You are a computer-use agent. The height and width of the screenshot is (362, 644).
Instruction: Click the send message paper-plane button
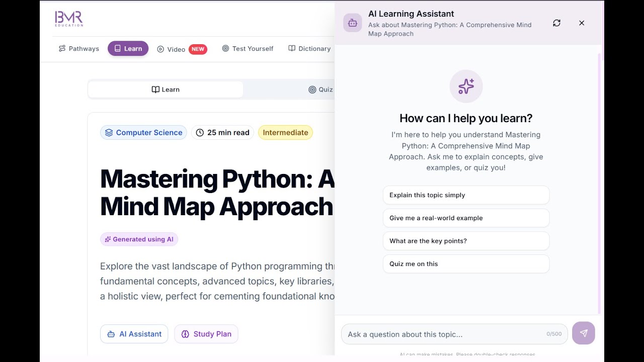coord(584,333)
